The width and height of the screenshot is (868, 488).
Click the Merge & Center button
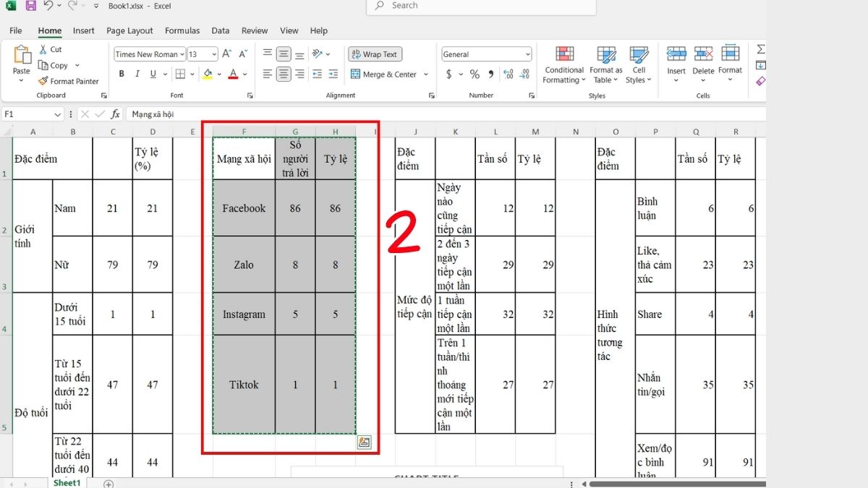click(384, 74)
